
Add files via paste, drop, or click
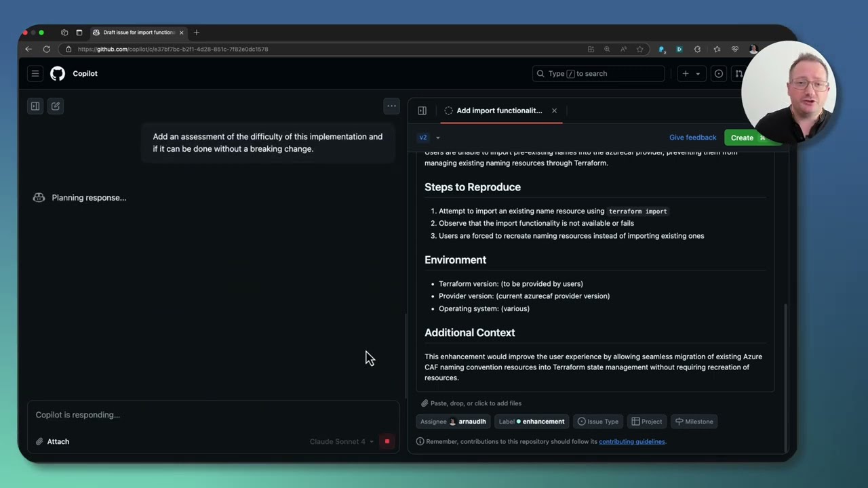pyautogui.click(x=471, y=403)
